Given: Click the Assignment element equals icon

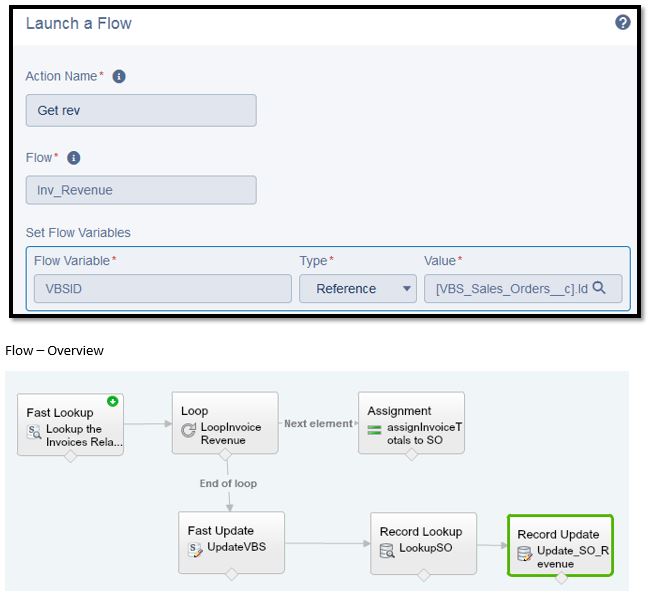Looking at the screenshot, I should point(374,430).
